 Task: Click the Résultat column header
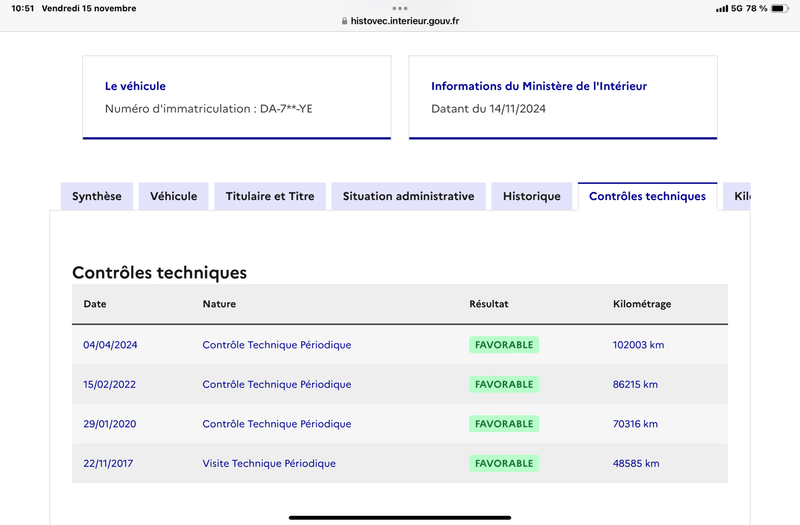489,304
